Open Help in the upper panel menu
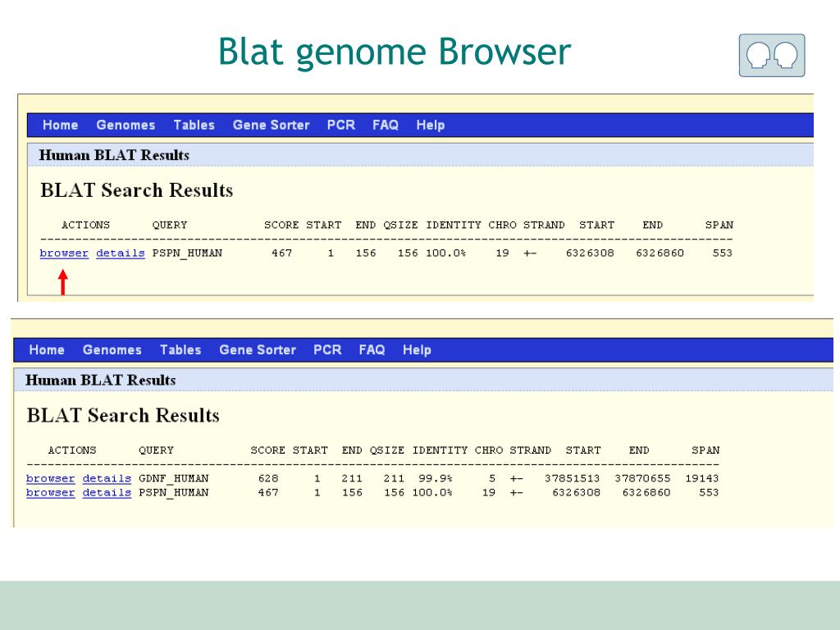840x630 pixels. [x=431, y=125]
